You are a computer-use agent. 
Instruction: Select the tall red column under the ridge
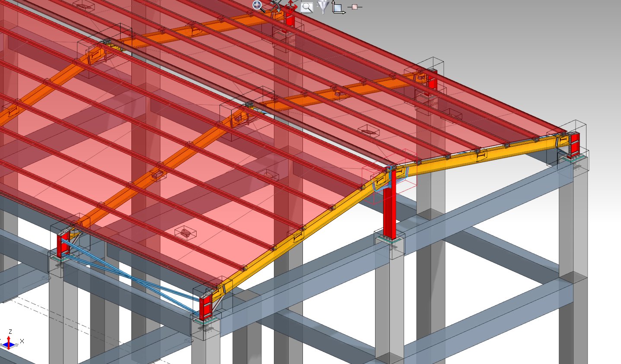pyautogui.click(x=389, y=207)
